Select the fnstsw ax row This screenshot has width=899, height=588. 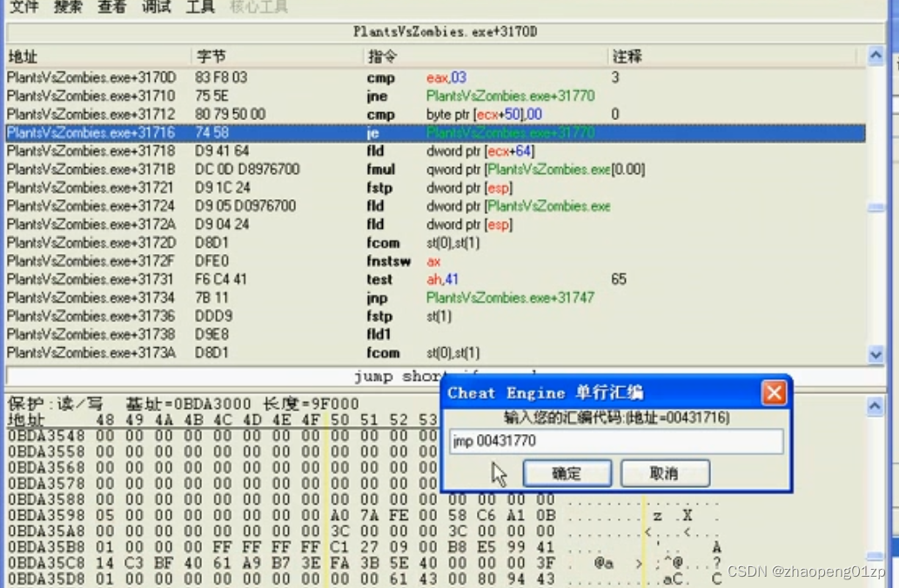(x=435, y=261)
